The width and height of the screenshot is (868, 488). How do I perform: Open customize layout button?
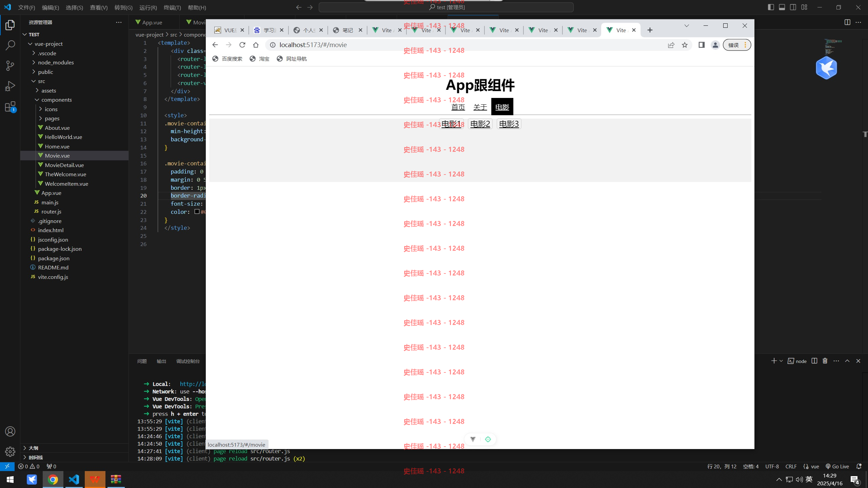coord(804,7)
